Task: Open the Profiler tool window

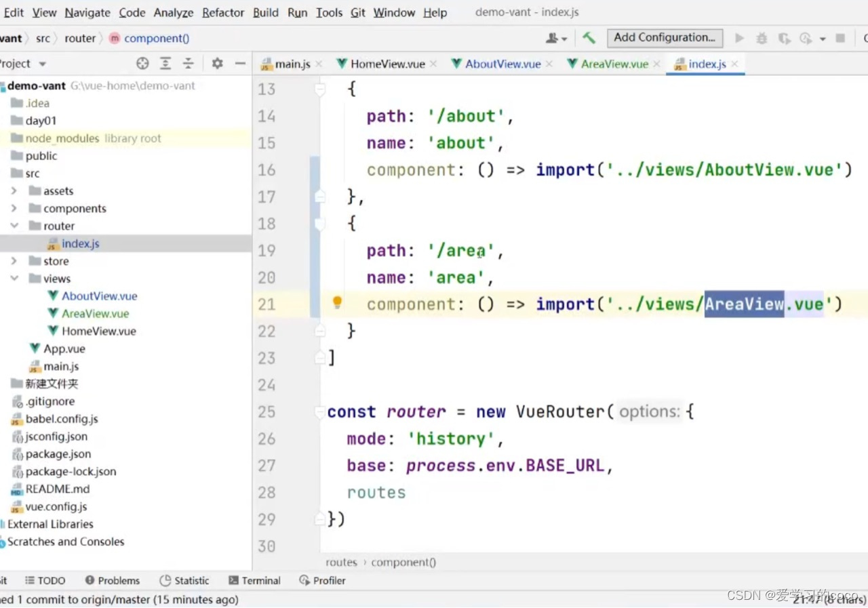Action: point(323,581)
